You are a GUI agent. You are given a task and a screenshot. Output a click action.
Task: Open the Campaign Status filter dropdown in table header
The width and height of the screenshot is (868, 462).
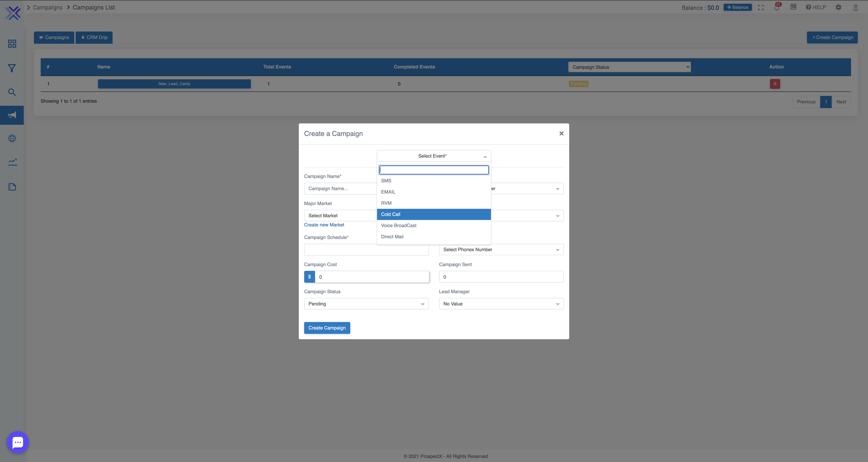point(629,67)
